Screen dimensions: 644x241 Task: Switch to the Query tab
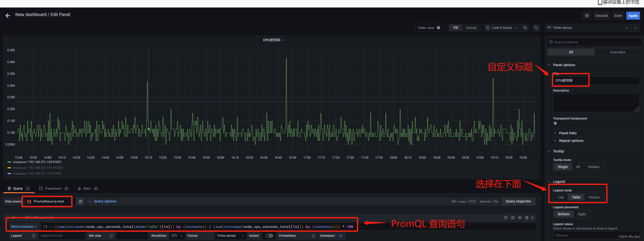[19, 188]
